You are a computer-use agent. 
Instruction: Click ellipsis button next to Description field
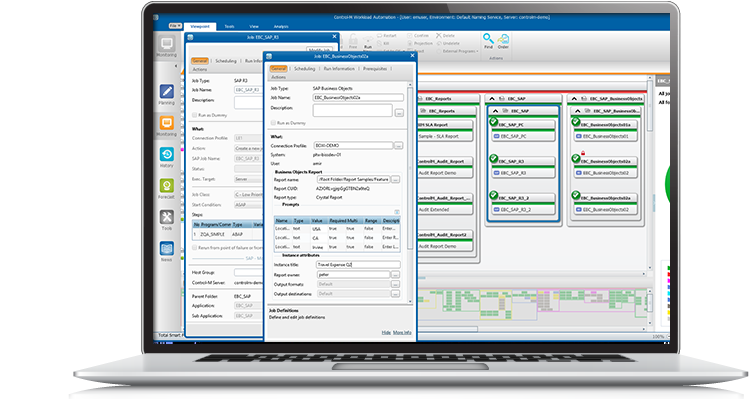pos(399,113)
